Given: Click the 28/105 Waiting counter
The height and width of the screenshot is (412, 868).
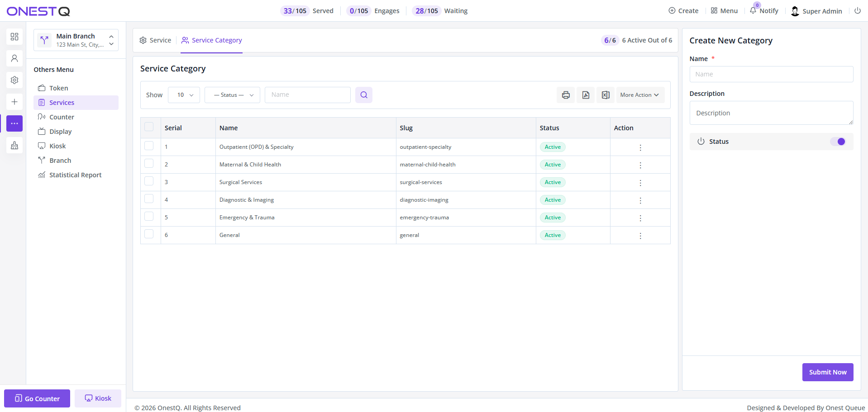Looking at the screenshot, I should coord(440,11).
